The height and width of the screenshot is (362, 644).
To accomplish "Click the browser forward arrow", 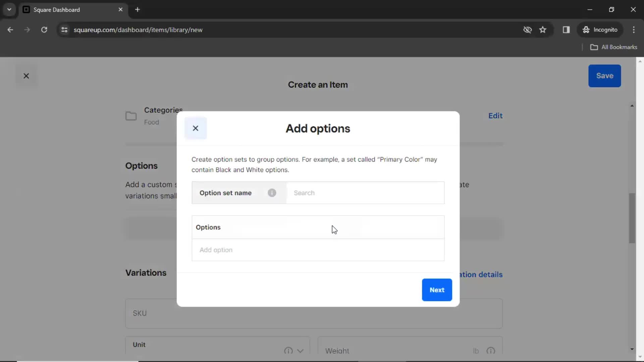I will [x=27, y=30].
